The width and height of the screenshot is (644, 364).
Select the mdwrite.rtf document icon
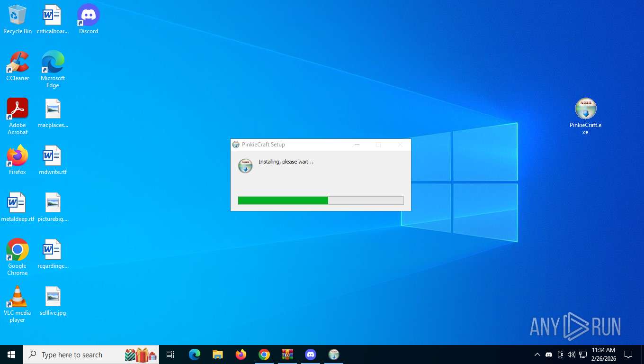[x=53, y=161]
